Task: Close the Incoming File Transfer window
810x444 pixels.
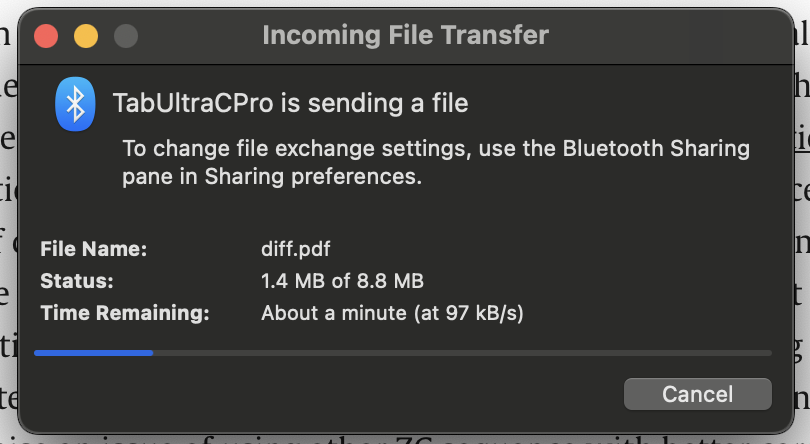Action: 46,37
